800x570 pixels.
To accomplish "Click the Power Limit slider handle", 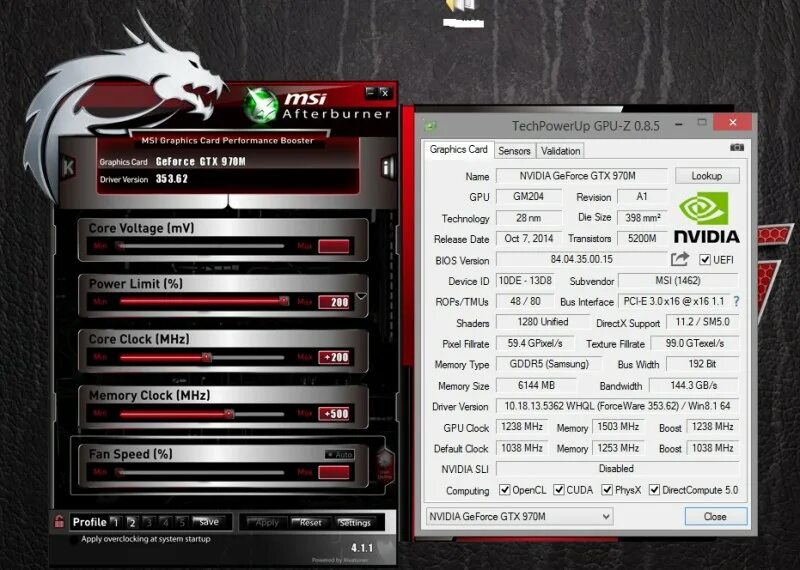I will click(x=284, y=302).
